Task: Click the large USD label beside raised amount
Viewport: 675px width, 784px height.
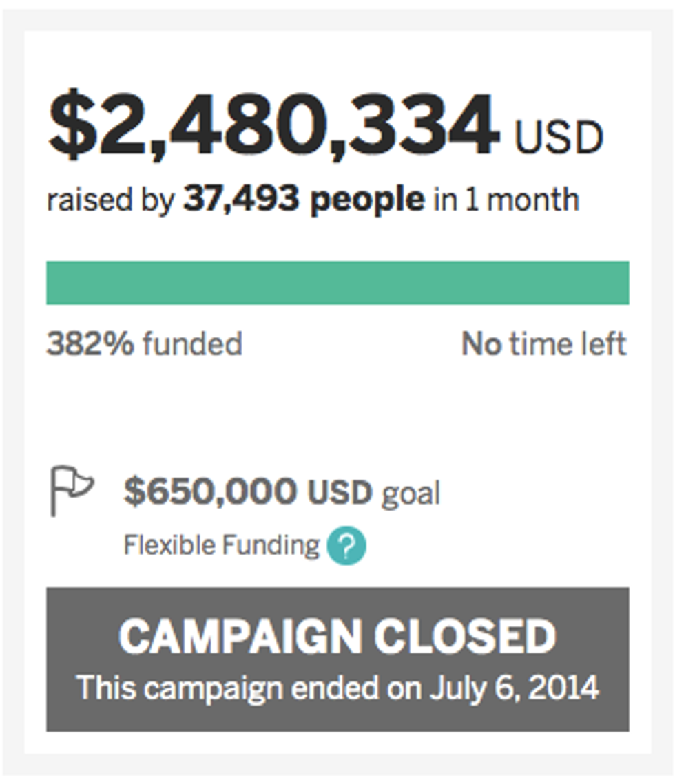Action: (559, 138)
